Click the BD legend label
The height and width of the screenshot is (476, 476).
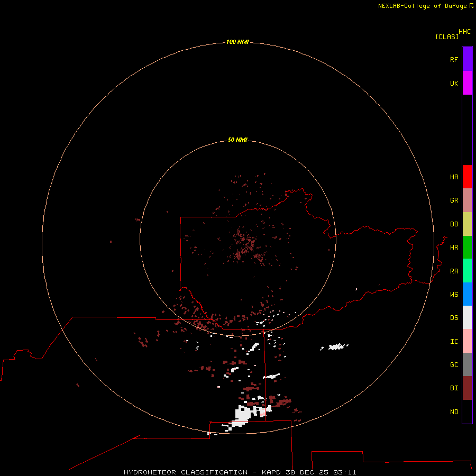tap(454, 224)
